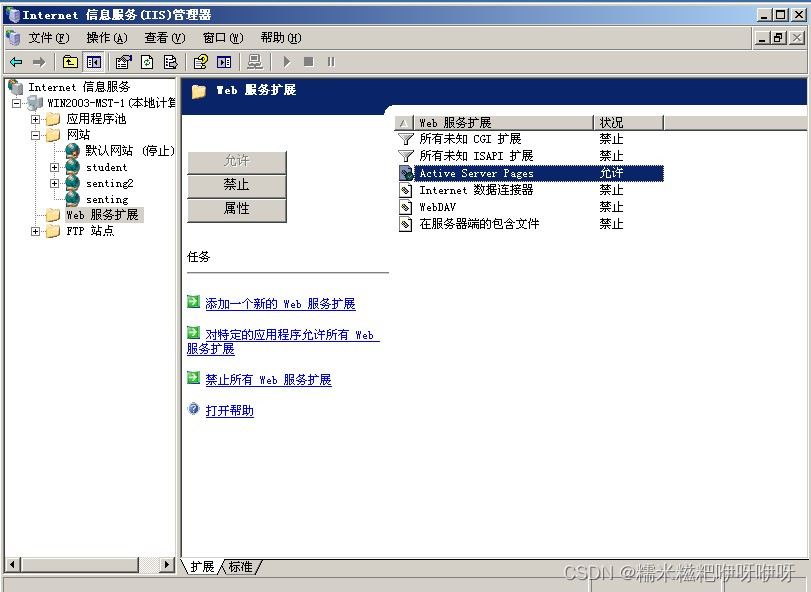
Task: Open the 添加一个新的 Web 服务扩展 link
Action: pyautogui.click(x=280, y=304)
